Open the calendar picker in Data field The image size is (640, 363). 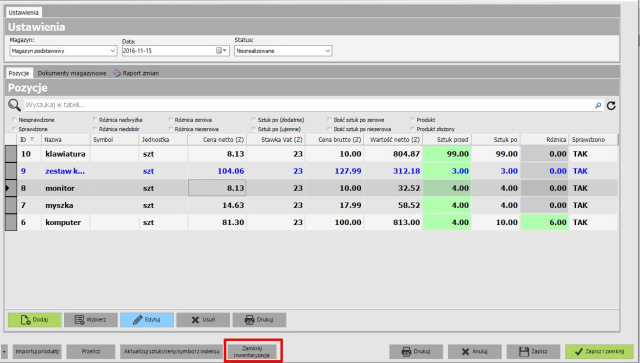click(221, 51)
